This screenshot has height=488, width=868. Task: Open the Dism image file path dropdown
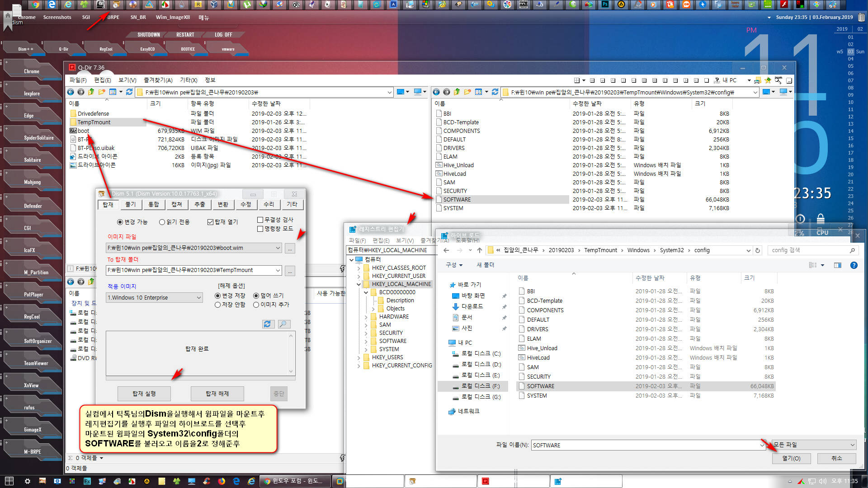[x=278, y=248]
